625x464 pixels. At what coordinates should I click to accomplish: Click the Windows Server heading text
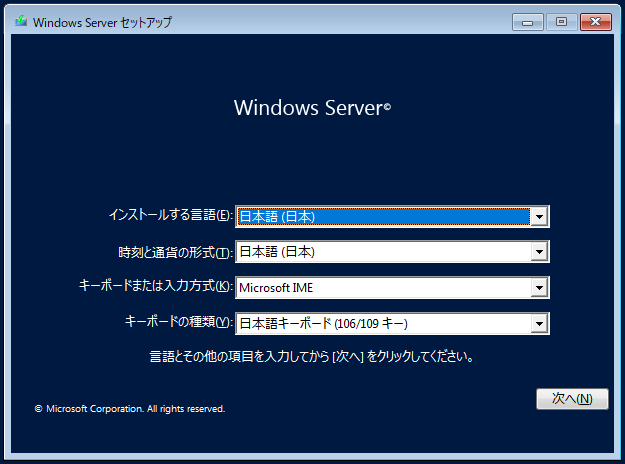[x=312, y=108]
